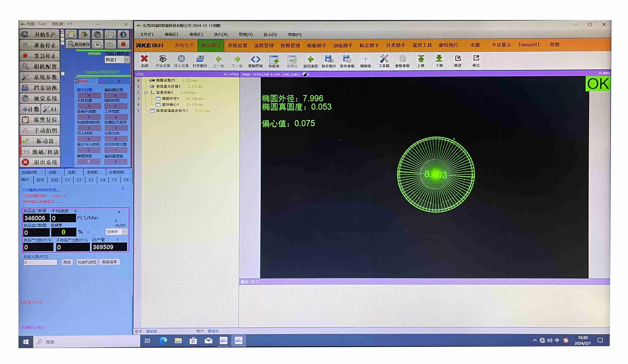
Task: Open the gear settings icon in Test window
Action: (97, 34)
